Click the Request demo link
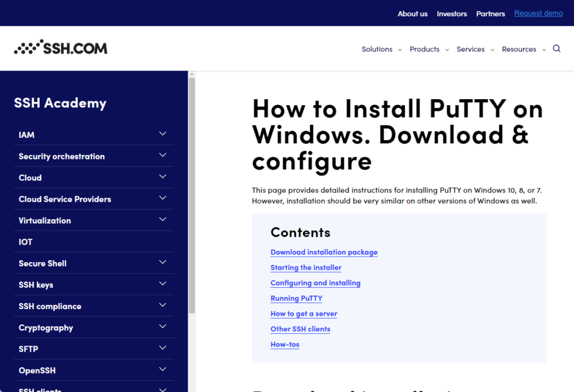 pyautogui.click(x=538, y=13)
